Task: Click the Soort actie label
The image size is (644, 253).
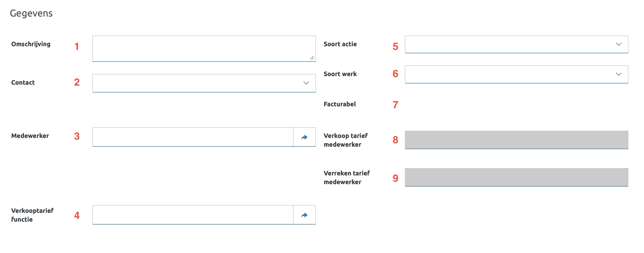Action: pos(340,44)
